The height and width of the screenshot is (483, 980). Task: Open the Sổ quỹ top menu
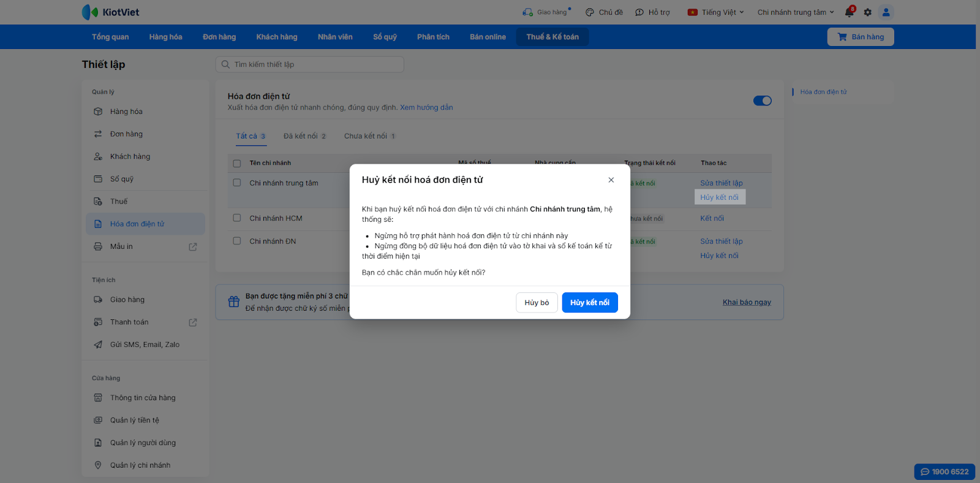point(385,37)
